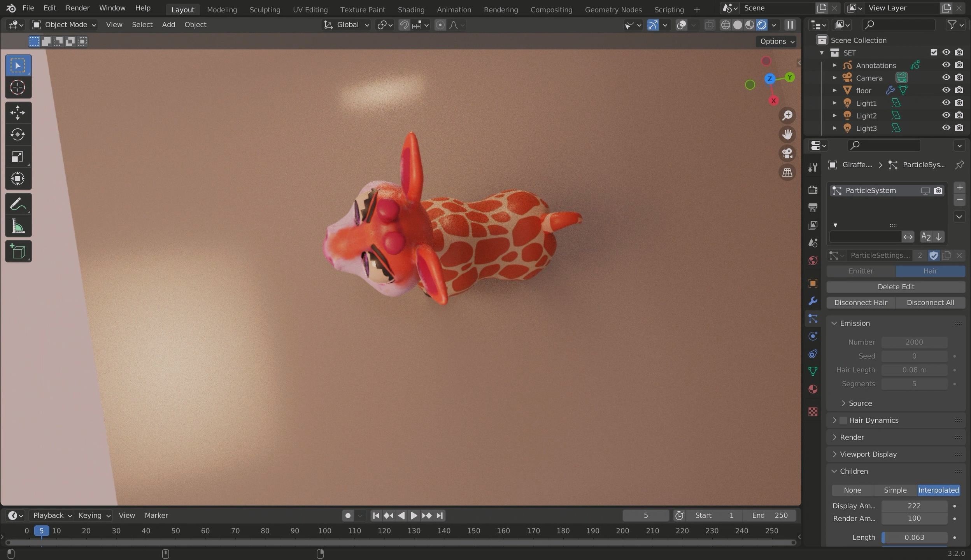The height and width of the screenshot is (560, 971).
Task: Select the Measure tool
Action: pyautogui.click(x=18, y=226)
